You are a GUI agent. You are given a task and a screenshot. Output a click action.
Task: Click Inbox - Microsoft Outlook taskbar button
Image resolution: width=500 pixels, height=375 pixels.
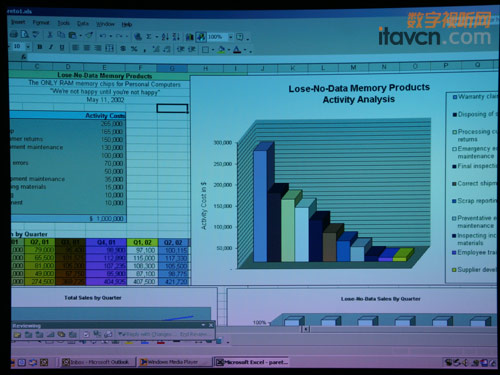click(99, 362)
